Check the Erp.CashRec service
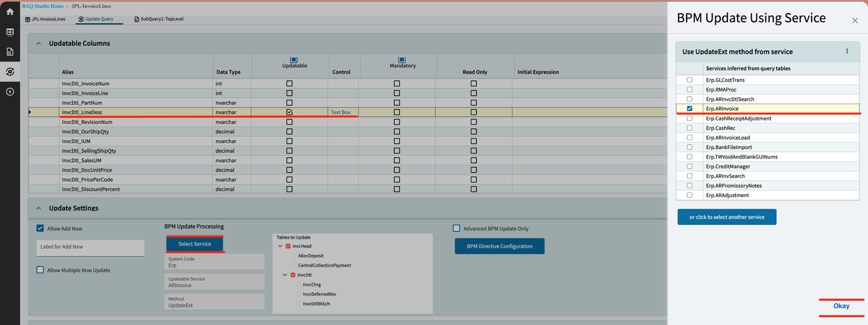 click(690, 128)
